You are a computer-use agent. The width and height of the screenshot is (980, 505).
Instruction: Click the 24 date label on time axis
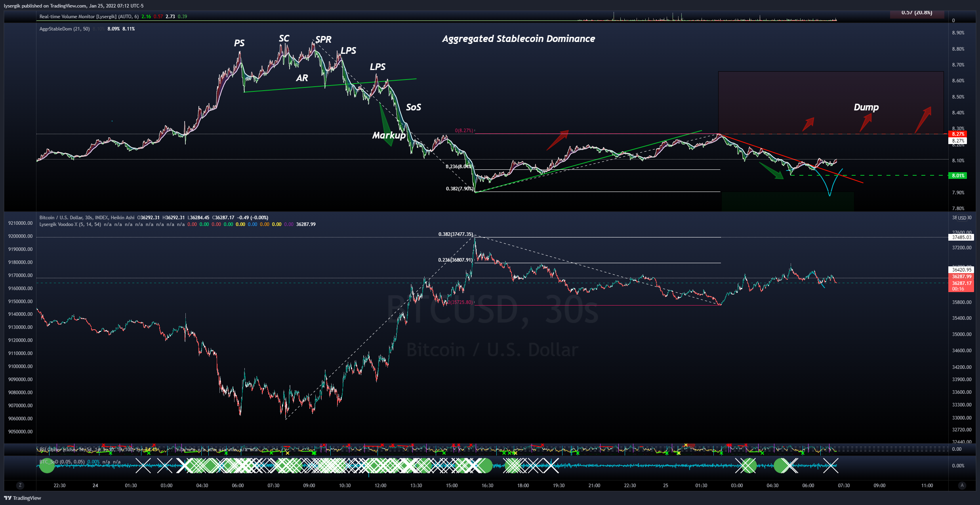[95, 486]
